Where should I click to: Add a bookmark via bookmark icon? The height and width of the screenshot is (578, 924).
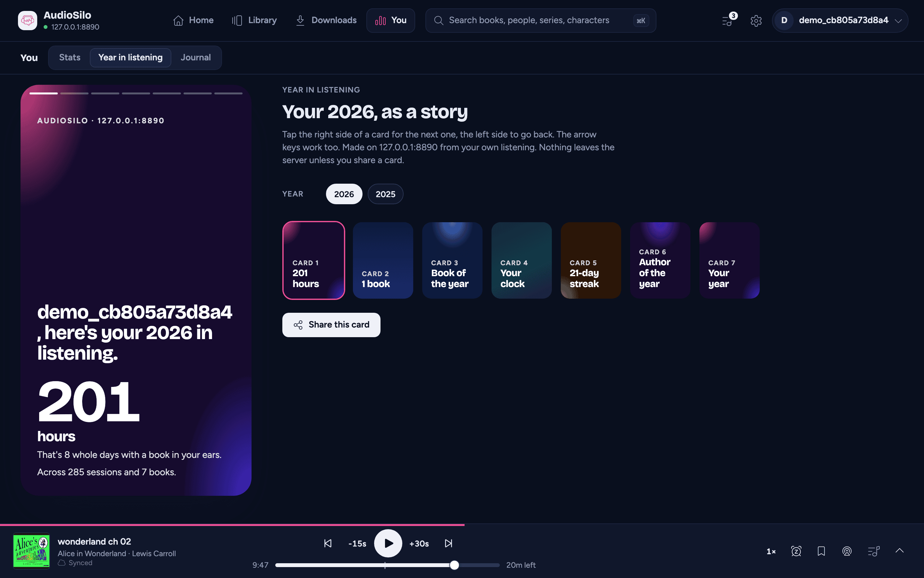click(821, 551)
